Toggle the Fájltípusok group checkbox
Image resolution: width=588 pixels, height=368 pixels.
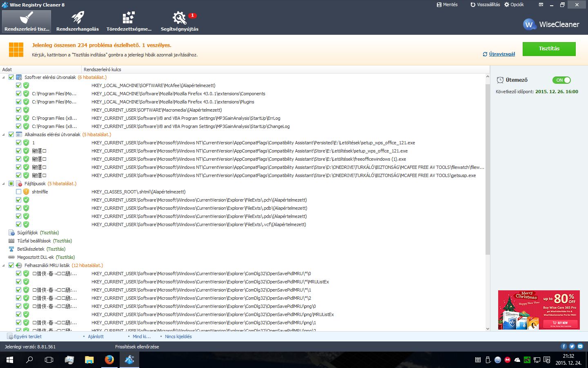(x=11, y=184)
